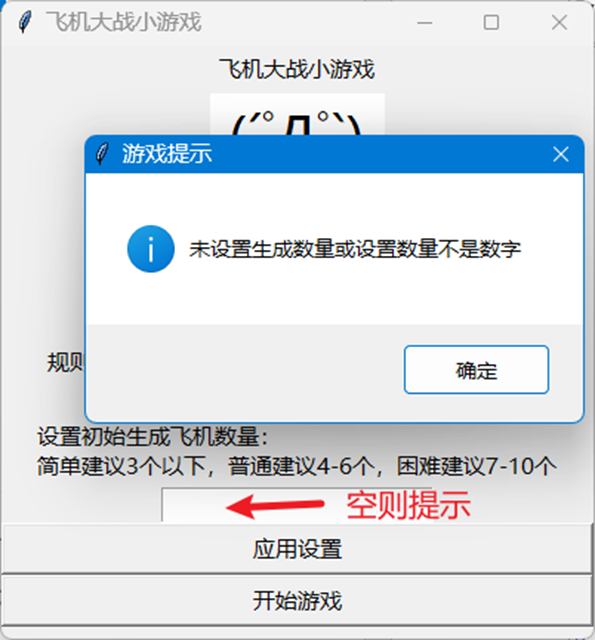Click the feather icon of main window
This screenshot has height=640, width=595.
tap(25, 22)
